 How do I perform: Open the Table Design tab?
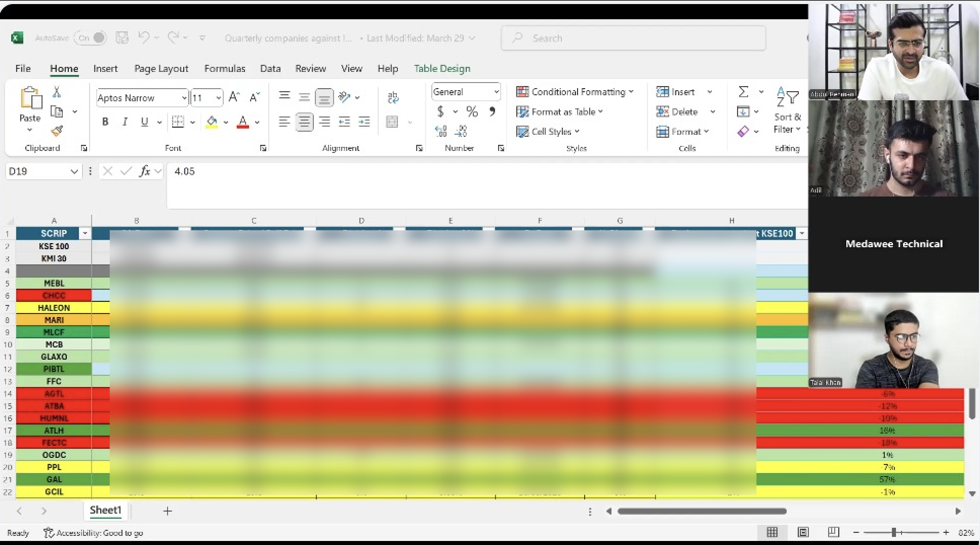coord(442,68)
